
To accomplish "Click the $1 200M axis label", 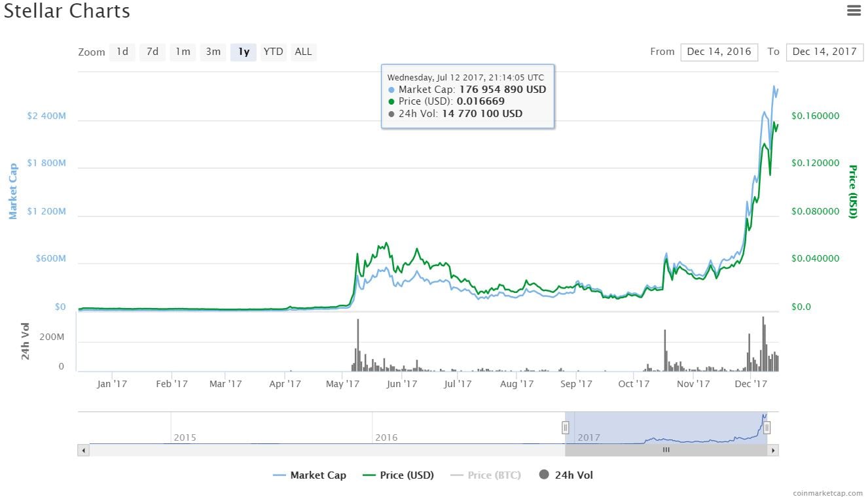I will tap(46, 211).
